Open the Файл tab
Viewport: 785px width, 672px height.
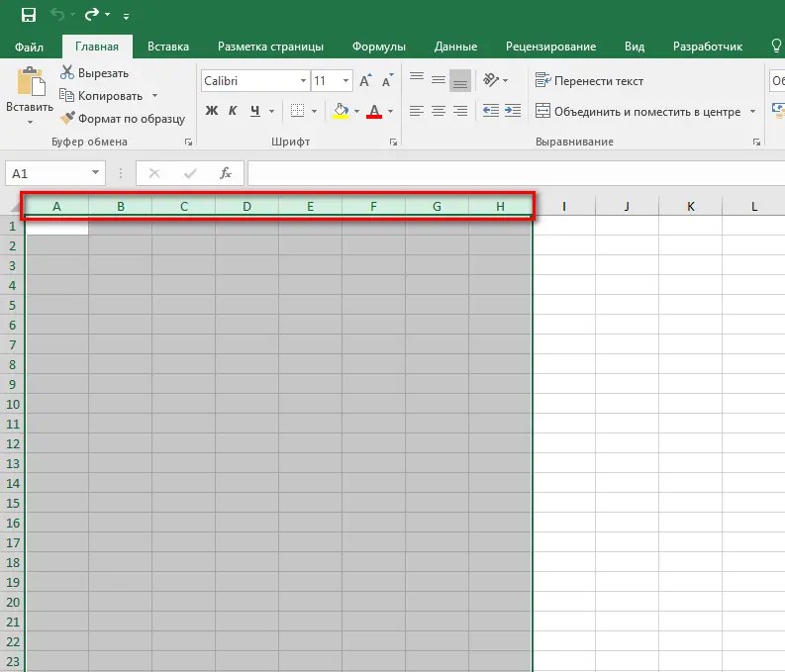point(29,47)
